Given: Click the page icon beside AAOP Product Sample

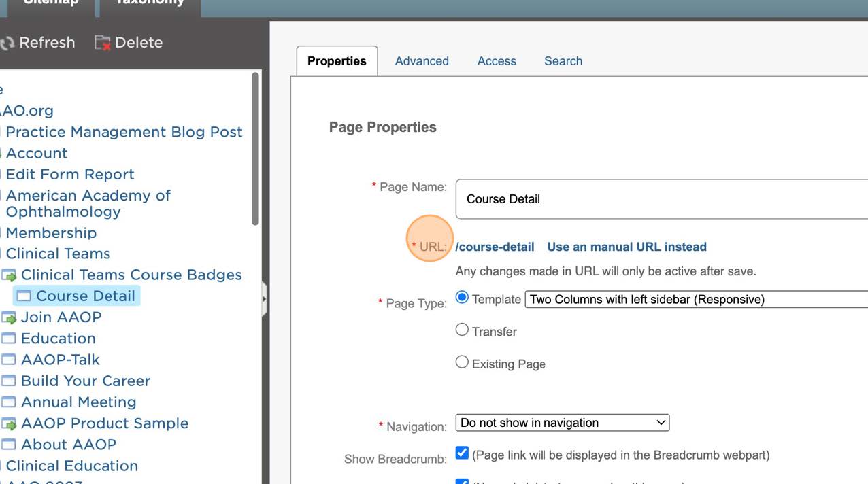Looking at the screenshot, I should pyautogui.click(x=9, y=423).
